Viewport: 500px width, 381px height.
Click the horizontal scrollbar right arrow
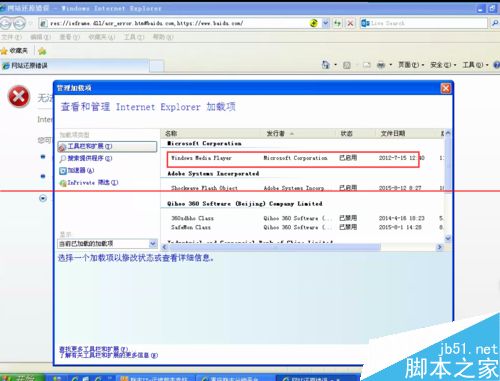(440, 247)
